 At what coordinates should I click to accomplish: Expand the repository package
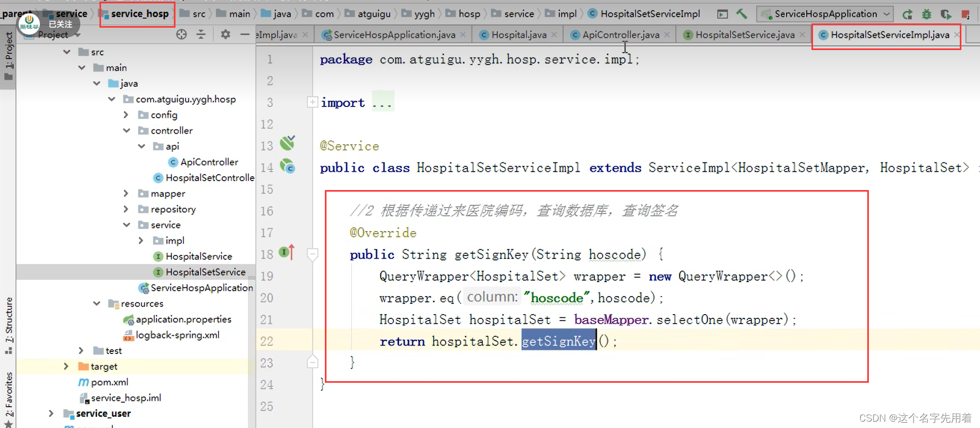126,209
